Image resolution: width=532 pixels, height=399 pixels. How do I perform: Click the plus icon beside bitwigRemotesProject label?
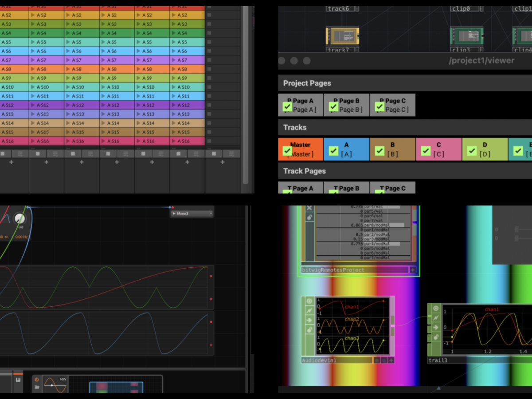(x=413, y=270)
